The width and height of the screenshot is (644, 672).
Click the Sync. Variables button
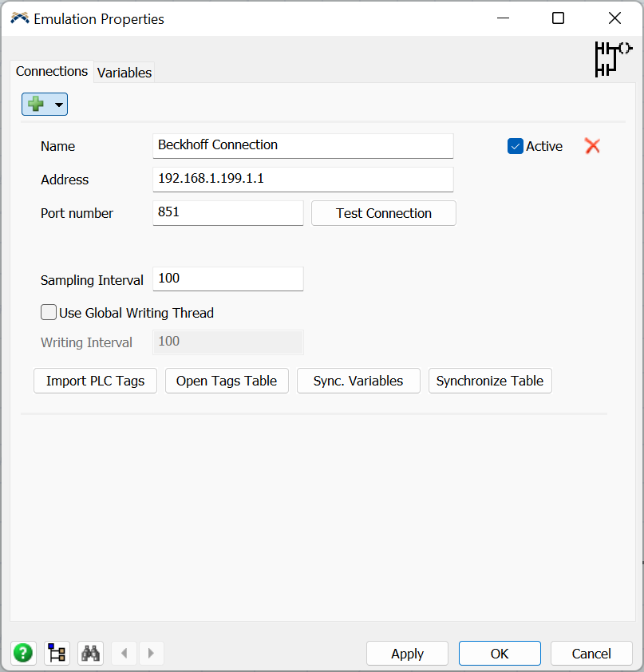pyautogui.click(x=358, y=381)
